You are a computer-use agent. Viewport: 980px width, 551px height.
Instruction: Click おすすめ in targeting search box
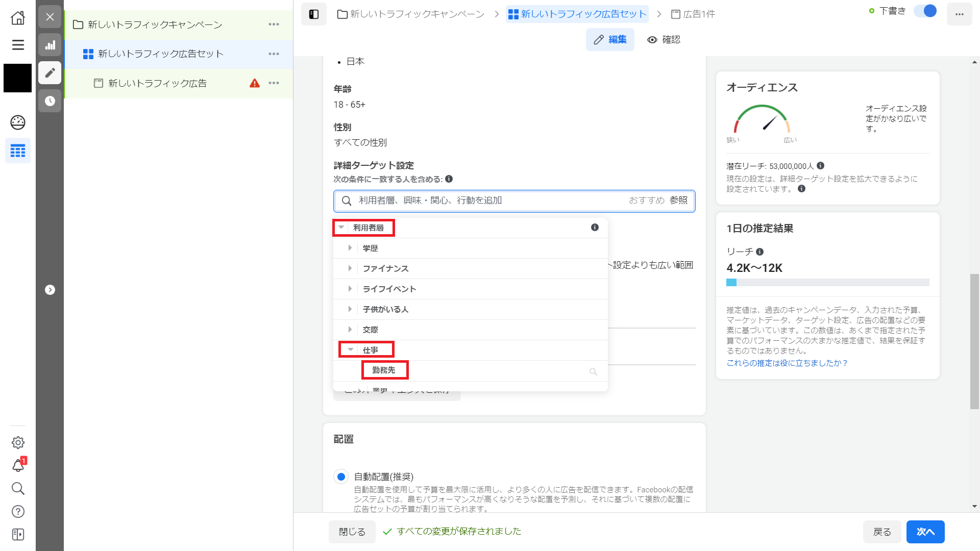646,201
